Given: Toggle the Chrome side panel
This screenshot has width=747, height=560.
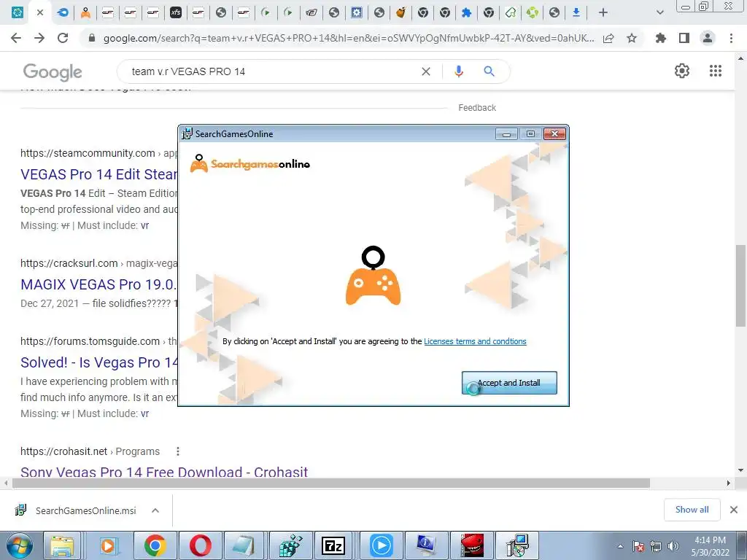Looking at the screenshot, I should pyautogui.click(x=684, y=38).
